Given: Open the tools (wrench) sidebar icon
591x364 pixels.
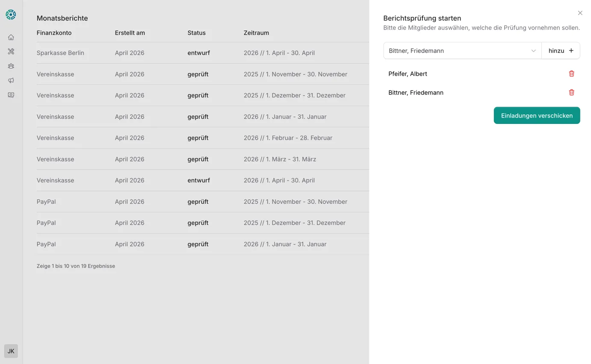Looking at the screenshot, I should click(11, 52).
